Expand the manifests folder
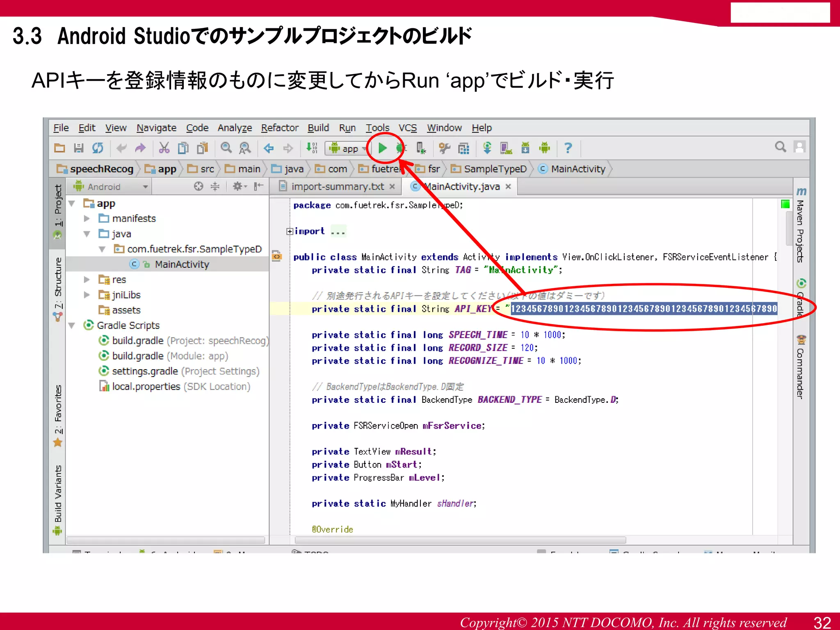The height and width of the screenshot is (630, 840). coord(87,219)
